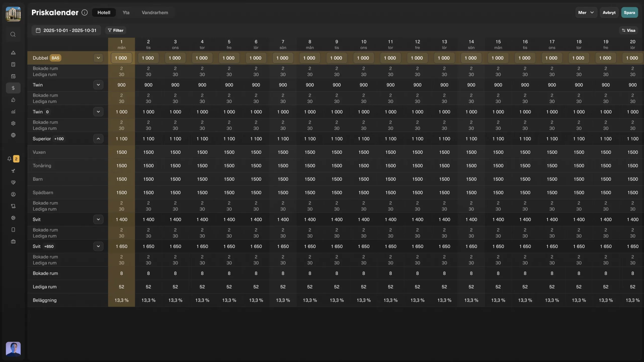Click the Spara button
Image resolution: width=644 pixels, height=362 pixels.
tap(629, 12)
